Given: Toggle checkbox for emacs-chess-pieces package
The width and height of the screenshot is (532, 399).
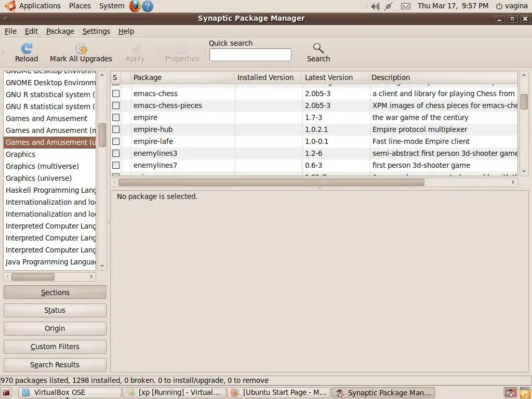Looking at the screenshot, I should point(116,105).
